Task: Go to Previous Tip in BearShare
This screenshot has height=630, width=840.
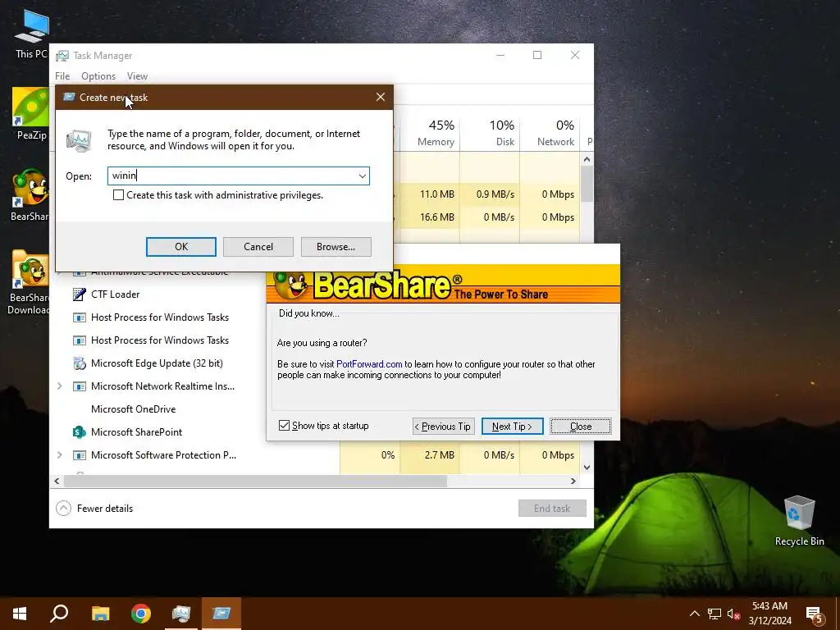Action: coord(444,426)
